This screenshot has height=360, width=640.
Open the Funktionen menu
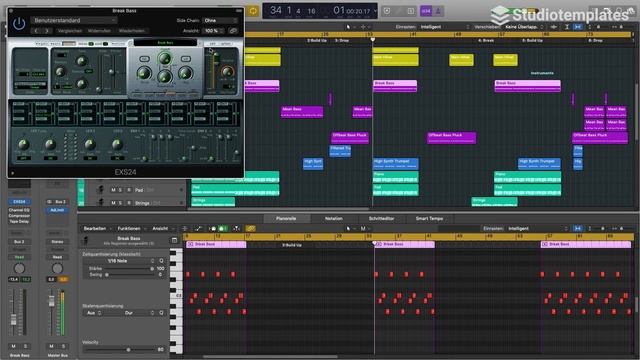click(x=131, y=229)
